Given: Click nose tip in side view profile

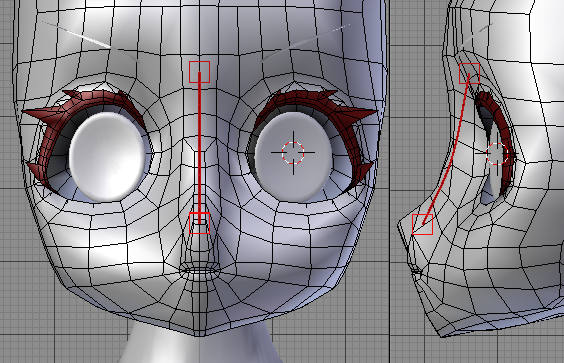Looking at the screenshot, I should pos(400,224).
